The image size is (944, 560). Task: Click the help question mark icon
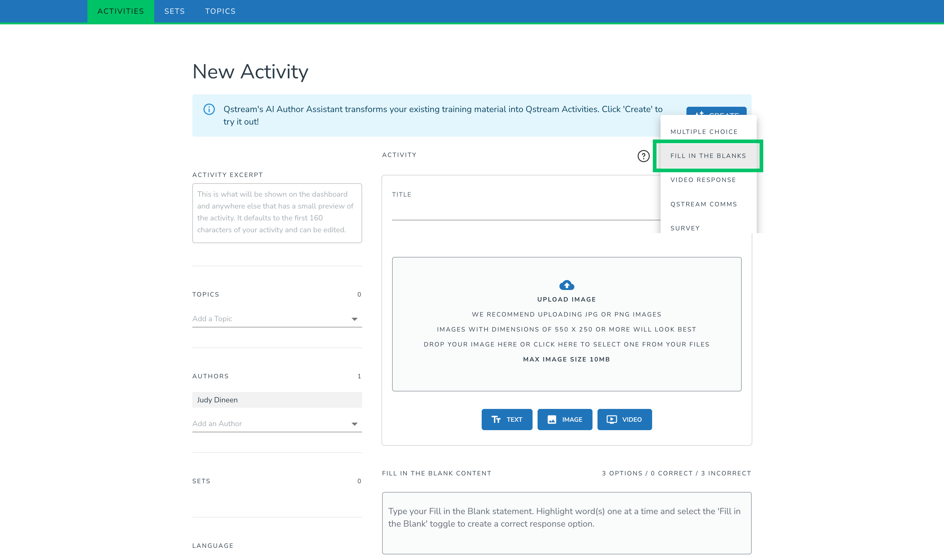643,156
